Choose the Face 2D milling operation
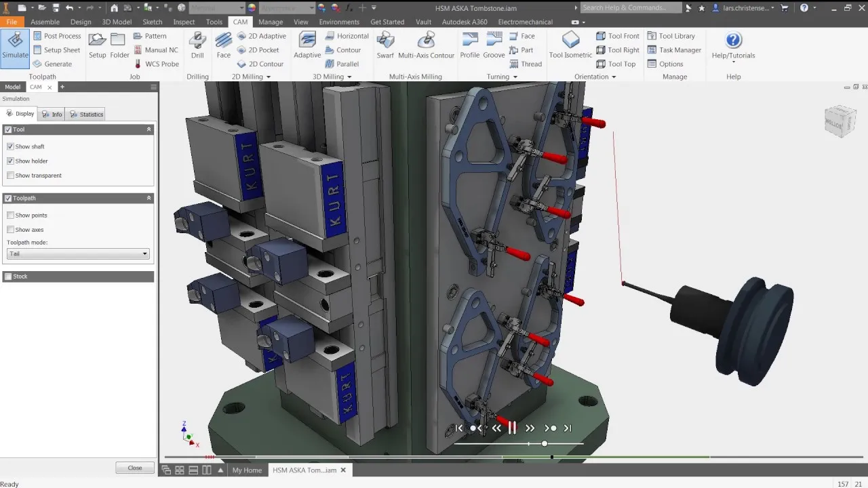The height and width of the screenshot is (488, 868). click(223, 45)
